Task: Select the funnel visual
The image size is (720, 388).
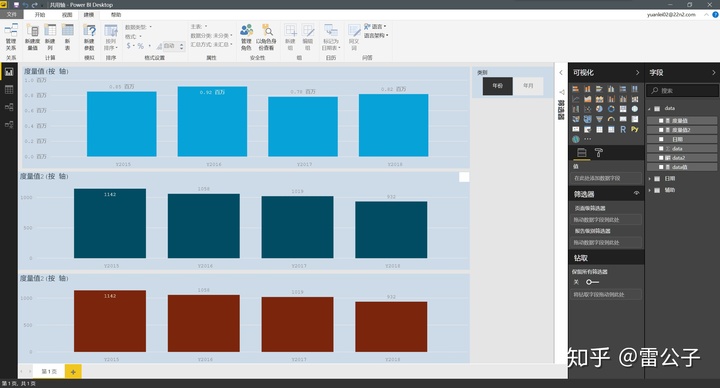Action: [599, 119]
